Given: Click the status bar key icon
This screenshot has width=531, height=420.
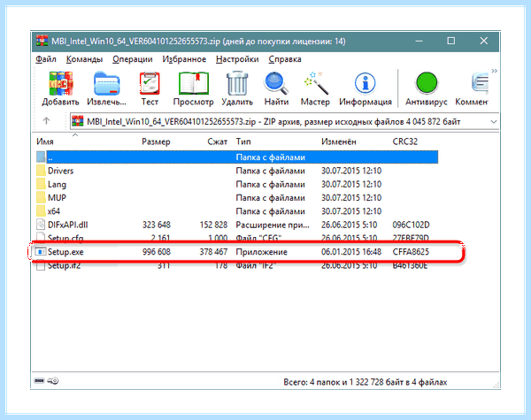Looking at the screenshot, I should coord(53,381).
